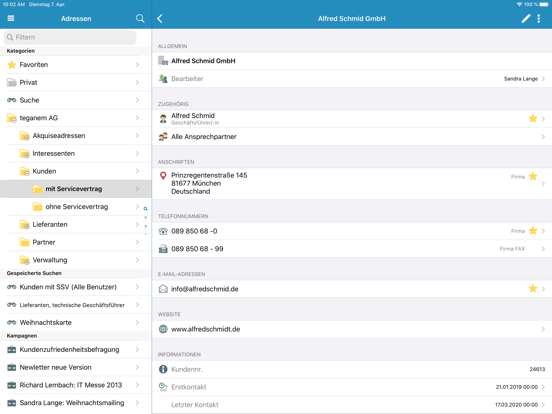The height and width of the screenshot is (414, 552).
Task: Select ohne Servicevertrag category
Action: point(77,207)
